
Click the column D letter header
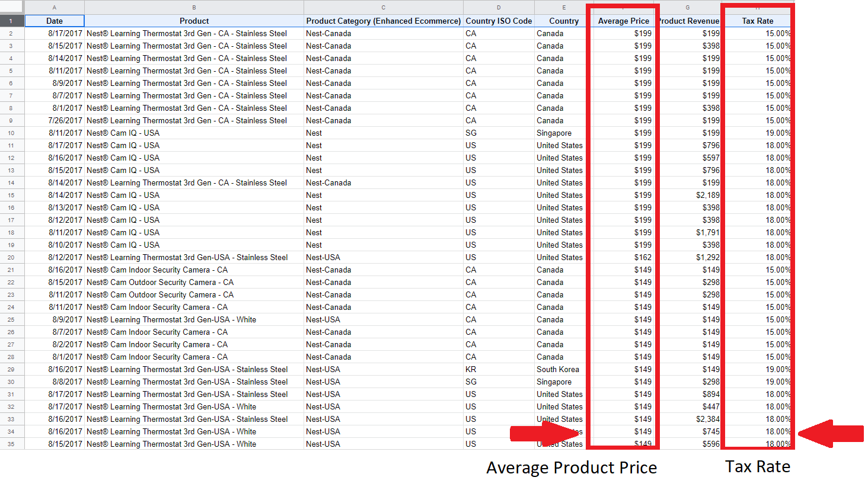click(x=499, y=7)
